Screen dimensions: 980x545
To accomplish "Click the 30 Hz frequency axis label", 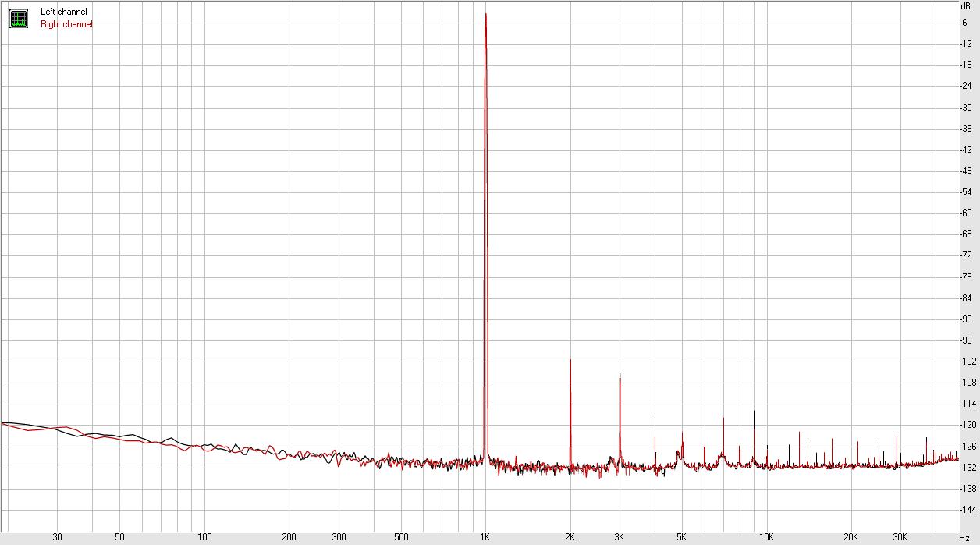I will (x=57, y=537).
